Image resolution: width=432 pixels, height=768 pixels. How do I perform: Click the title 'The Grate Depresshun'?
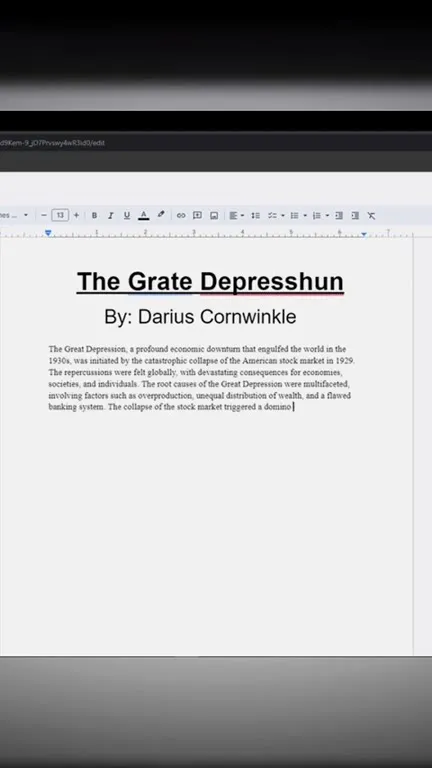pyautogui.click(x=210, y=282)
